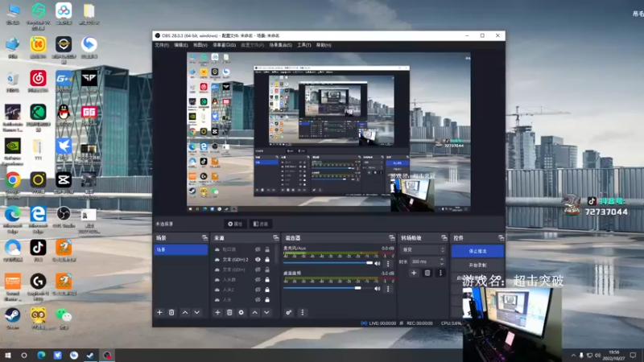
Task: Show the first source in the list
Action: click(258, 249)
